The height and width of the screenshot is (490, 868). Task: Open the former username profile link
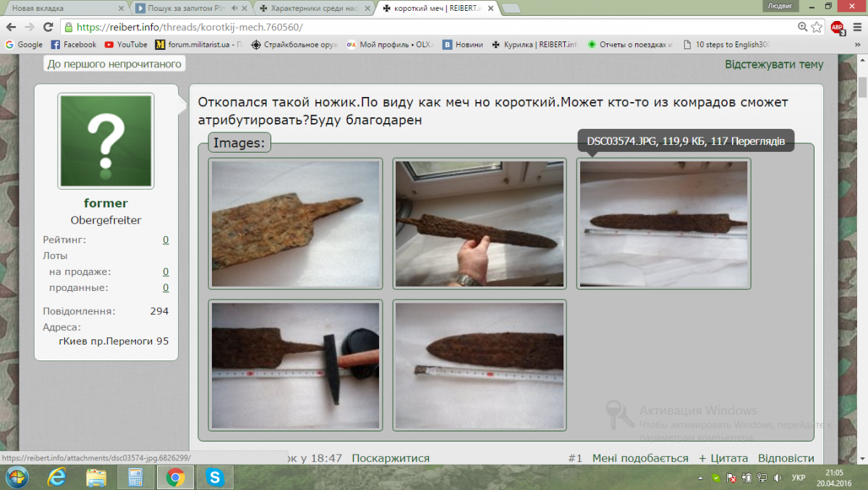[106, 203]
